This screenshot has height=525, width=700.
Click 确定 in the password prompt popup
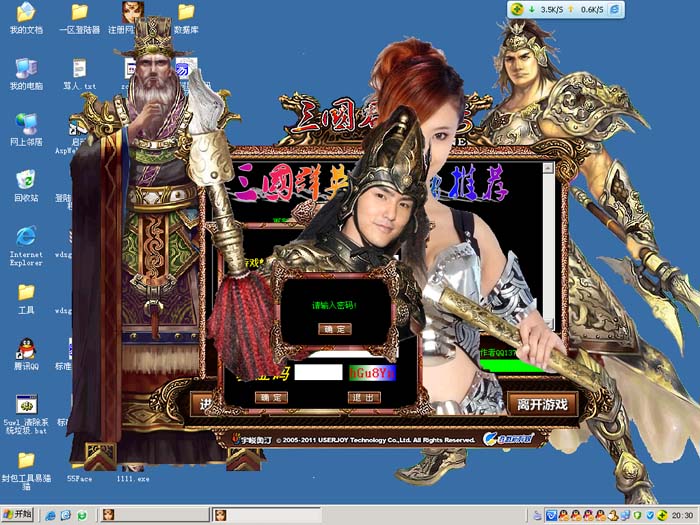[334, 329]
